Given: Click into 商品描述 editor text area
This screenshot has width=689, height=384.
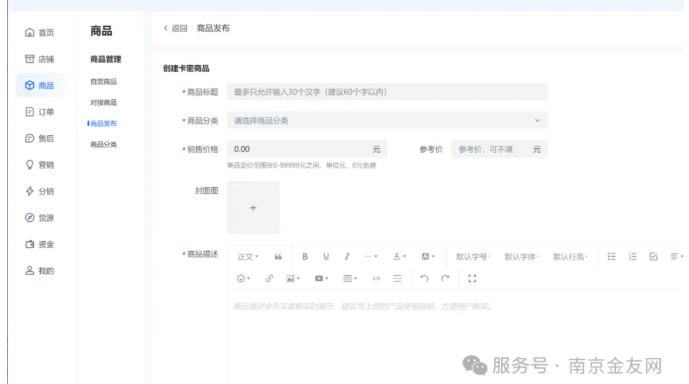Looking at the screenshot, I should [x=457, y=338].
